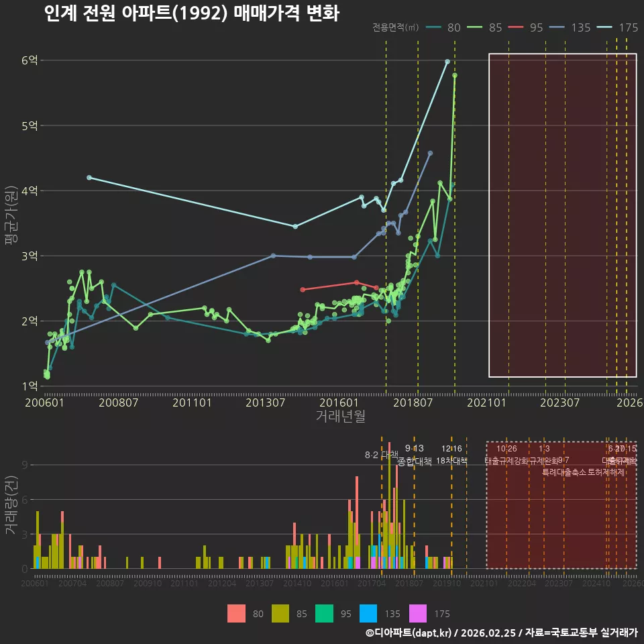
Task: Click the green 95 swatch in bottom legend
Action: [x=324, y=614]
